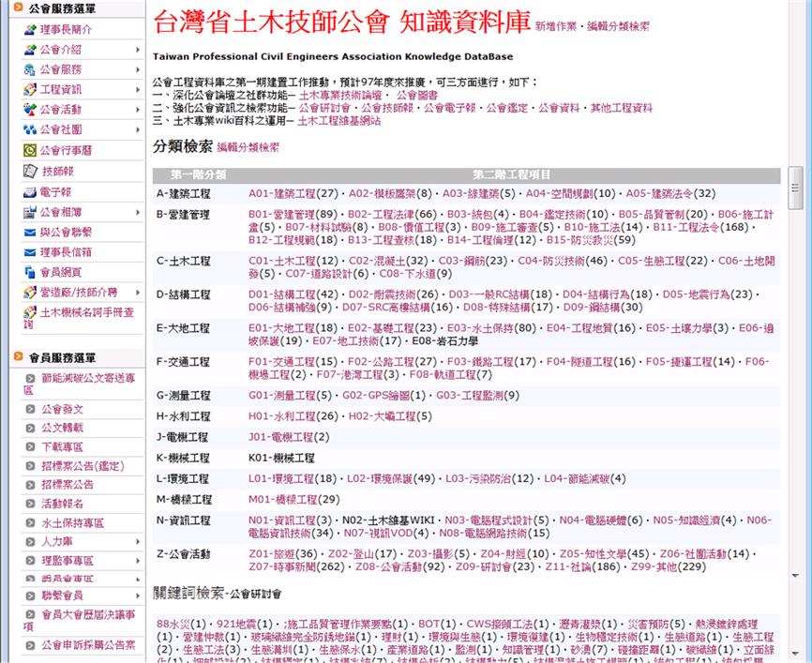Click the 與公會聯繫 envelope icon
This screenshot has height=663, width=812.
tap(29, 233)
